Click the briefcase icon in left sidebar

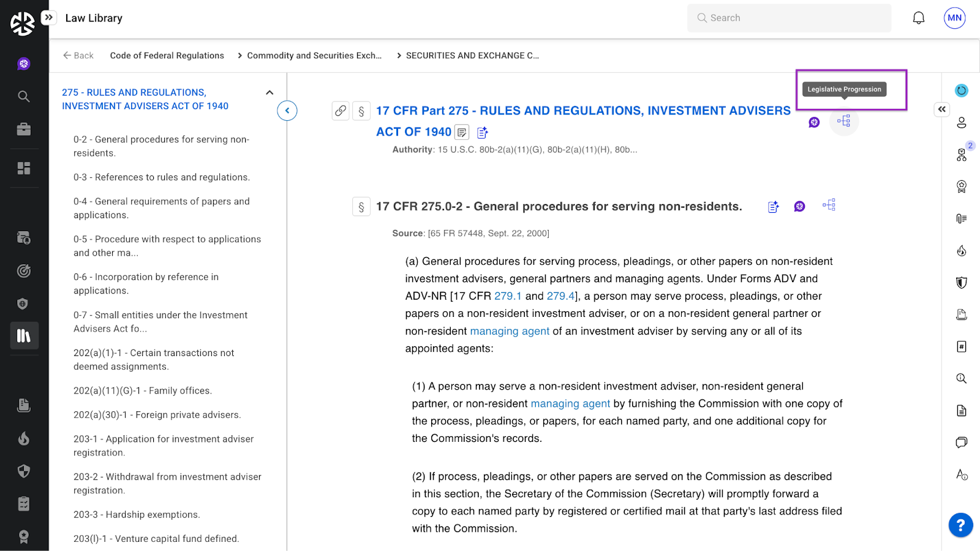coord(24,129)
